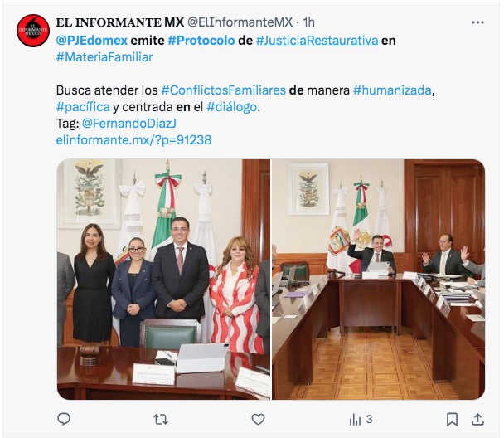Screen dimensions: 504x438
Task: Click the #ConflictosFamiliares hashtag
Action: pos(223,90)
